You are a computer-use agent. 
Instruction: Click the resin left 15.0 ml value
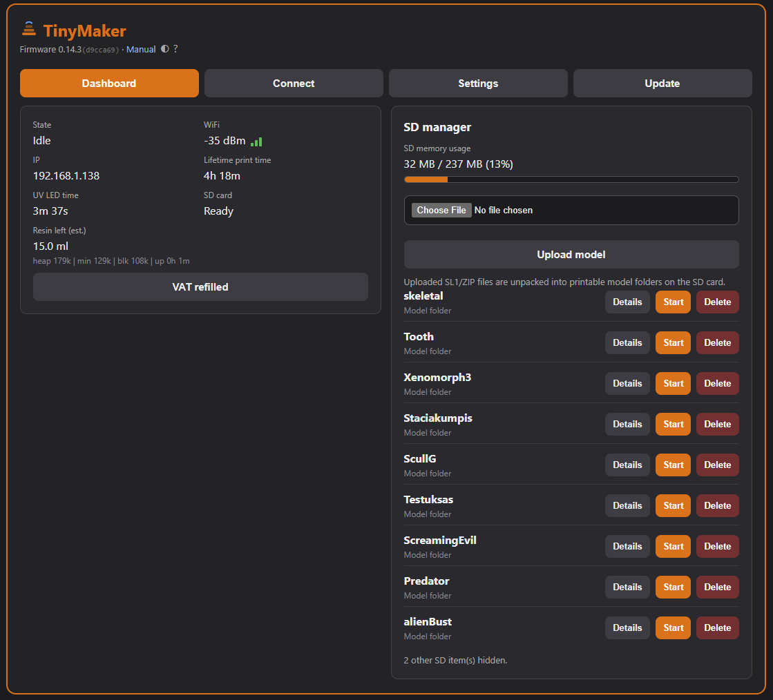[x=51, y=246]
